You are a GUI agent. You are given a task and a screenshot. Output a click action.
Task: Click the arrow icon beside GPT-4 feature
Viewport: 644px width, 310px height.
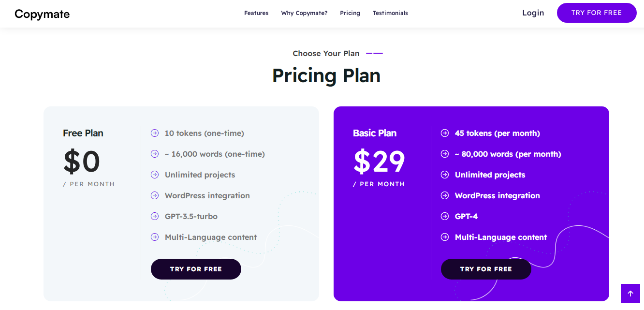(445, 216)
